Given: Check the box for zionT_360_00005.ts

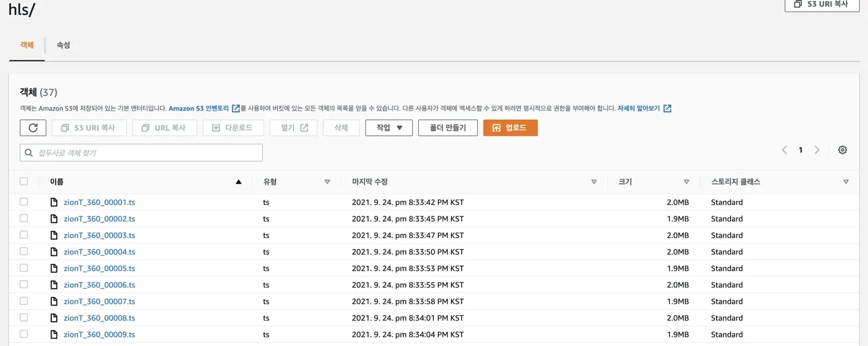Looking at the screenshot, I should pyautogui.click(x=24, y=268).
